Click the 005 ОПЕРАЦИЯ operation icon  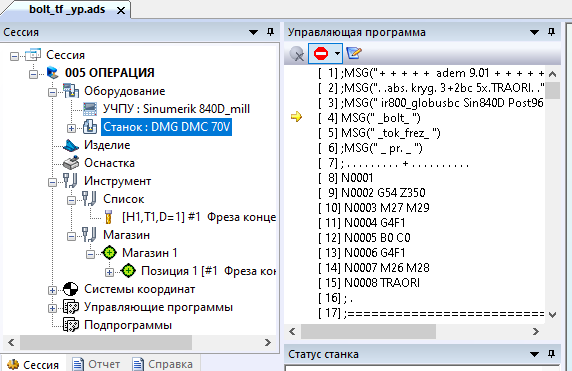tap(53, 73)
